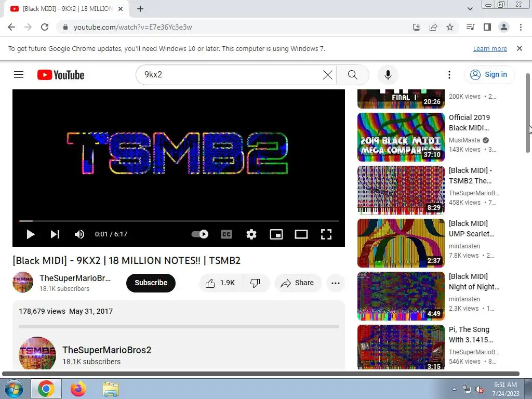Dislike the video
The width and height of the screenshot is (532, 399).
[x=256, y=283]
